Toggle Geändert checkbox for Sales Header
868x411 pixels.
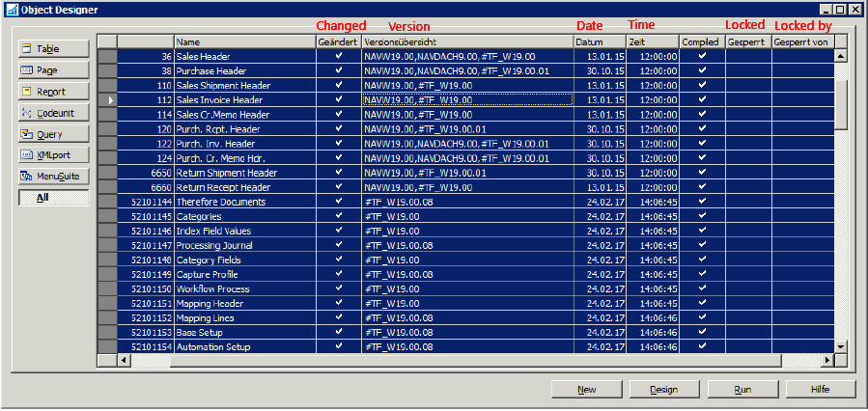338,56
